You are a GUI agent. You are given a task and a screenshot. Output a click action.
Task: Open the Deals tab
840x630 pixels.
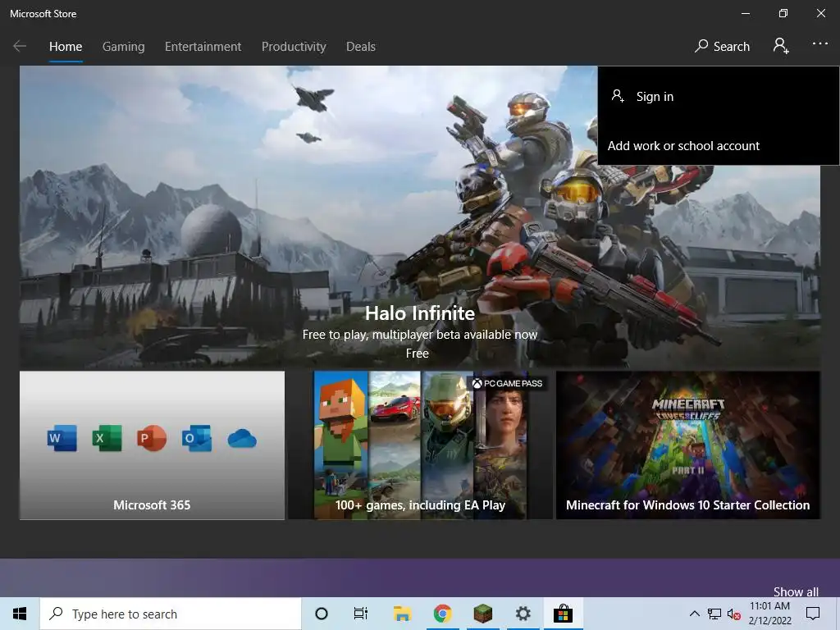pos(361,47)
